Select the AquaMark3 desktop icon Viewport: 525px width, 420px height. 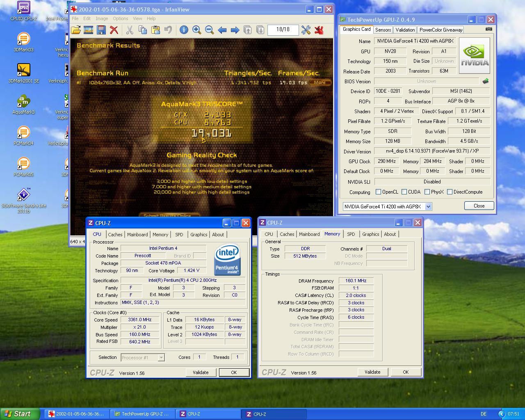pos(23,104)
